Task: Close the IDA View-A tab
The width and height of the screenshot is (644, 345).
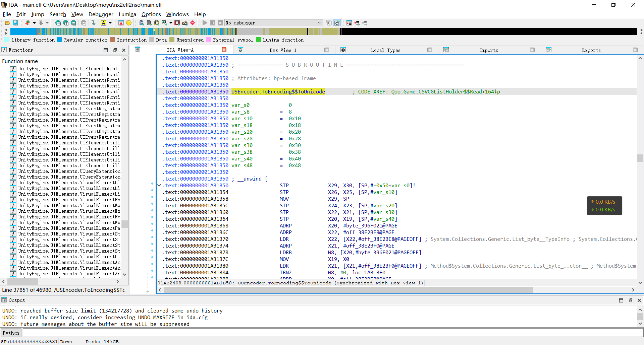Action: 224,50
